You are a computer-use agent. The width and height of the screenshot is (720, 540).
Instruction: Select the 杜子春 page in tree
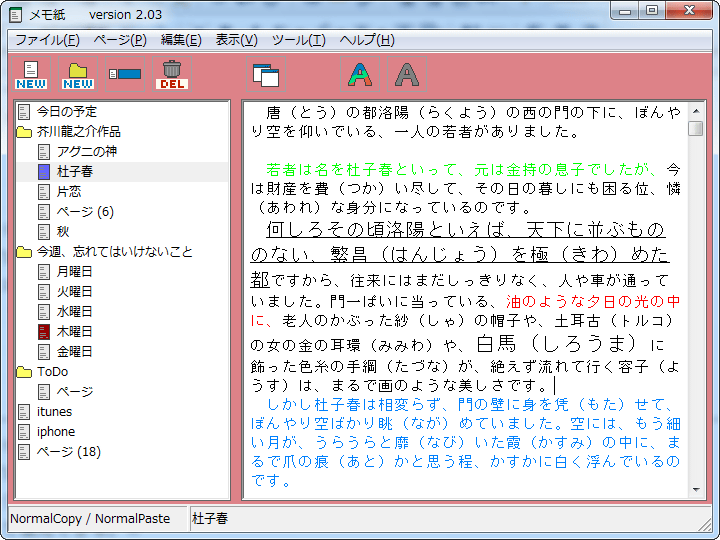pos(75,172)
